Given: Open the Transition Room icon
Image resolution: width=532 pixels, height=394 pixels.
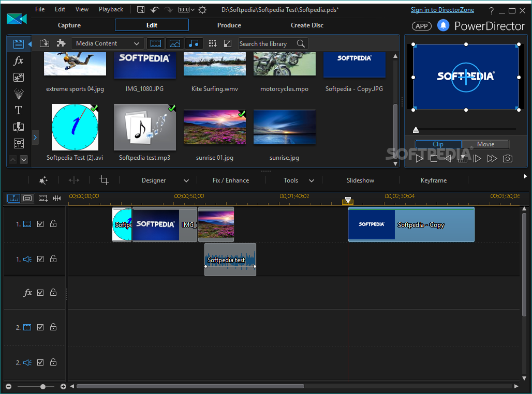Looking at the screenshot, I should point(18,127).
